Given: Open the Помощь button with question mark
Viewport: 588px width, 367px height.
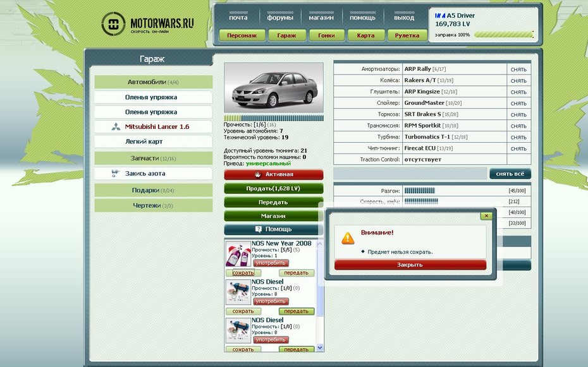Looking at the screenshot, I should pyautogui.click(x=274, y=229).
